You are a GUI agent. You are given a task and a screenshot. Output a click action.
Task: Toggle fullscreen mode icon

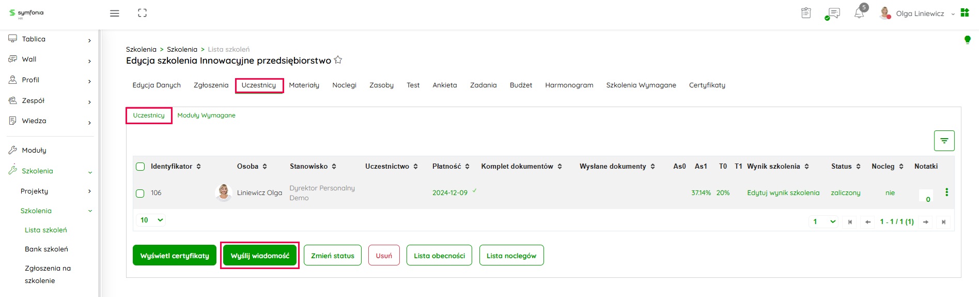tap(143, 13)
